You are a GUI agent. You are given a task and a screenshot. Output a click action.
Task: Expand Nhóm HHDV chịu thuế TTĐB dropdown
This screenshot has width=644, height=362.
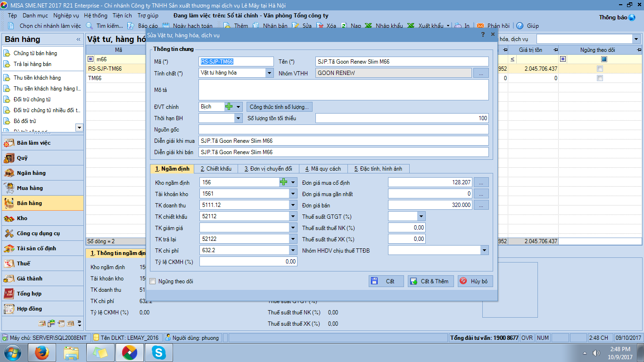click(485, 250)
